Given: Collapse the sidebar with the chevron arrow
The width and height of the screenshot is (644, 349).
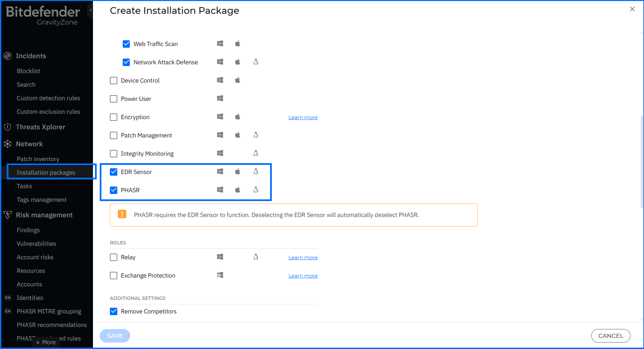Looking at the screenshot, I should click(90, 10).
